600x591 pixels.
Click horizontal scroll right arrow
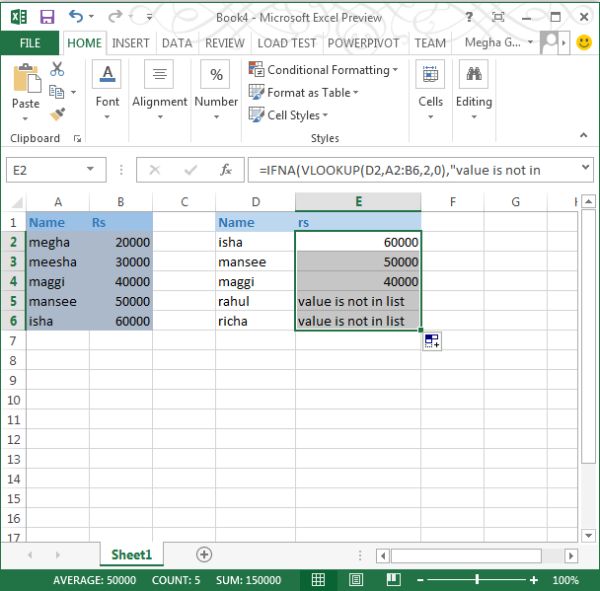click(571, 555)
